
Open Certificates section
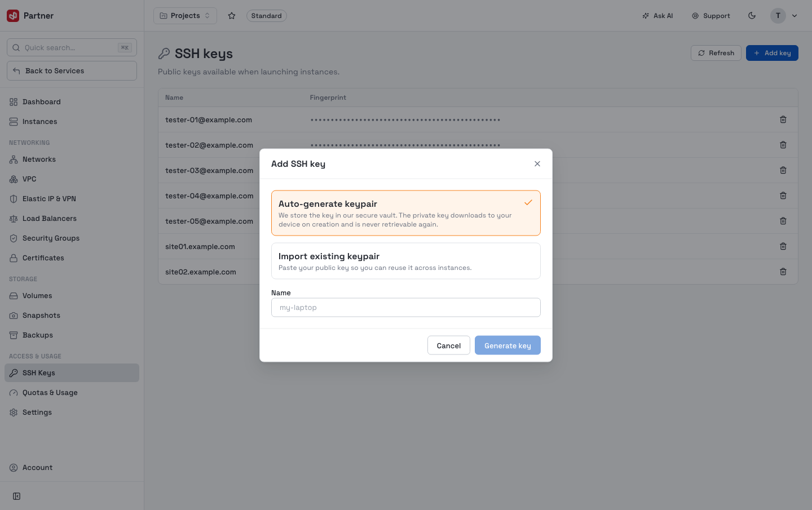pyautogui.click(x=72, y=258)
